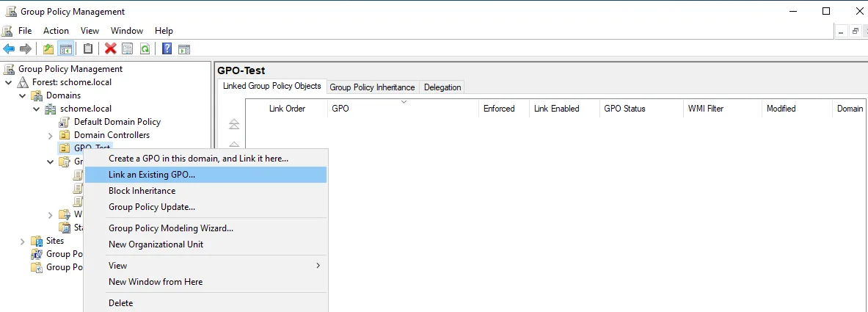Open the View menu in the menu bar
The height and width of the screenshot is (312, 868).
click(90, 31)
